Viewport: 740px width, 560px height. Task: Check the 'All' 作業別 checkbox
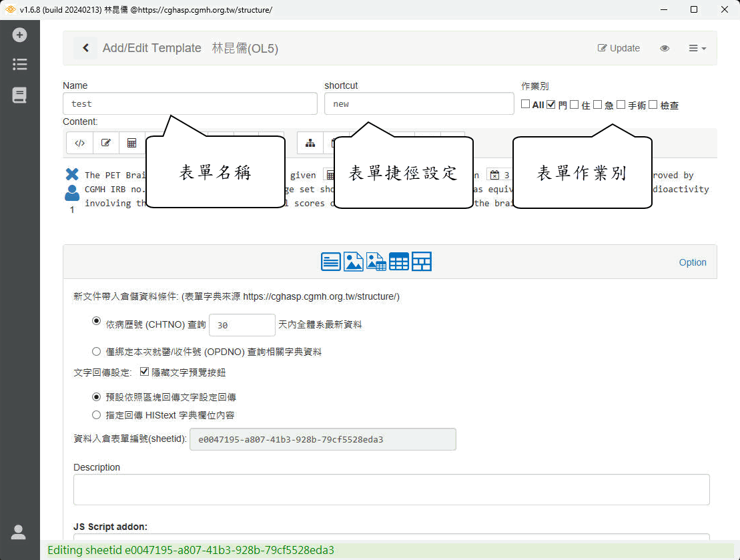point(526,104)
